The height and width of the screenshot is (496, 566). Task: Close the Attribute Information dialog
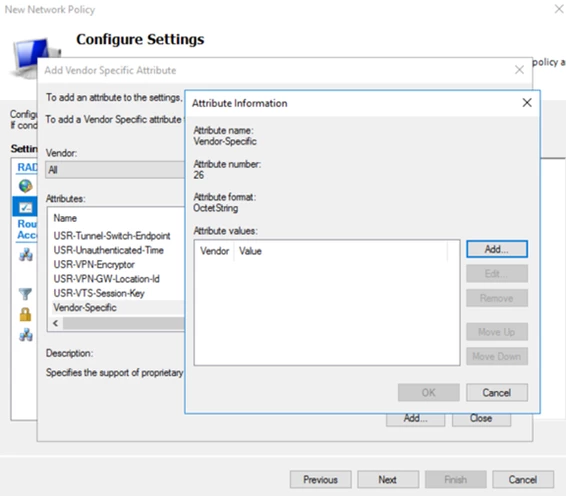527,103
